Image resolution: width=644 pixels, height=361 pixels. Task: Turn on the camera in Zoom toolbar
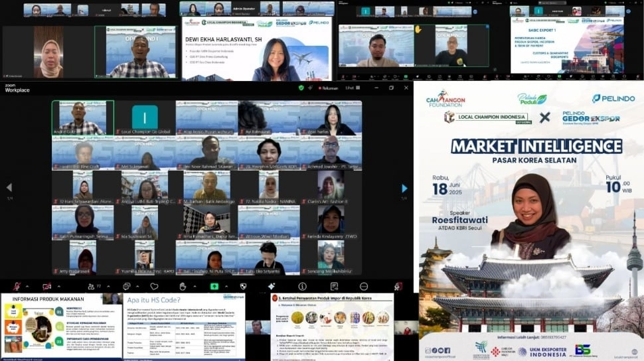tap(46, 286)
